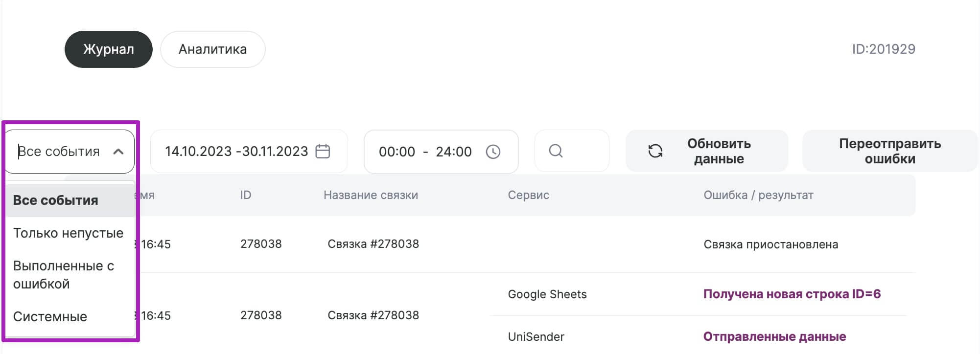Click the clock icon in time range field
The width and height of the screenshot is (980, 354).
coord(493,152)
